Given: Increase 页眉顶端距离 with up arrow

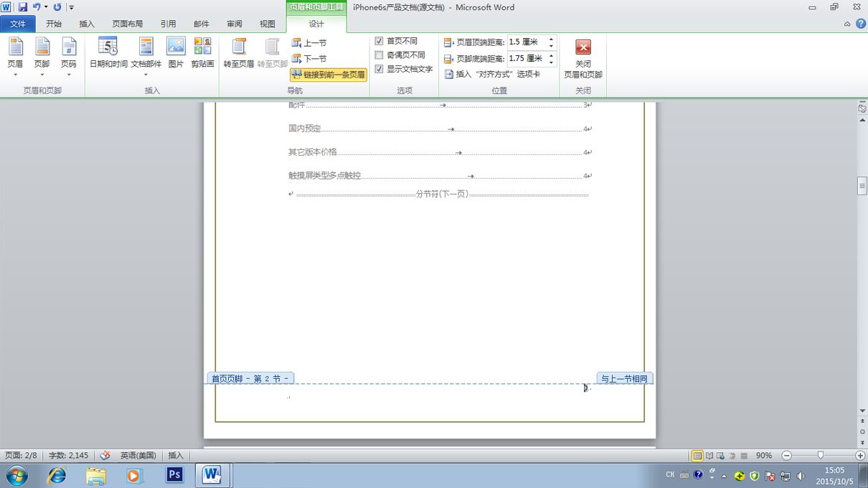Looking at the screenshot, I should (x=552, y=39).
